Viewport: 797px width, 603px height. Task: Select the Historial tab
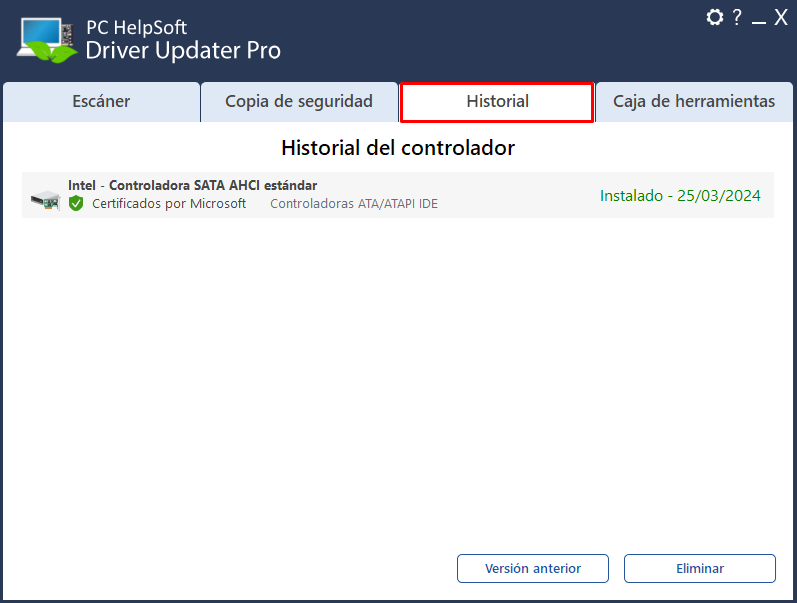pos(497,102)
